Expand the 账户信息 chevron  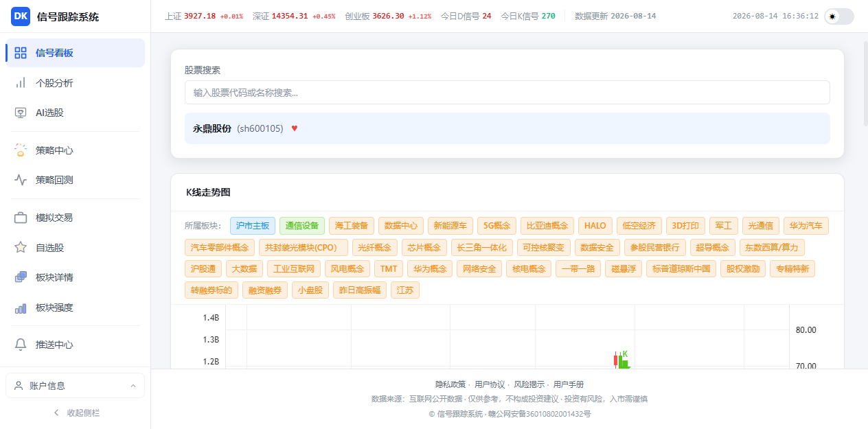point(133,386)
